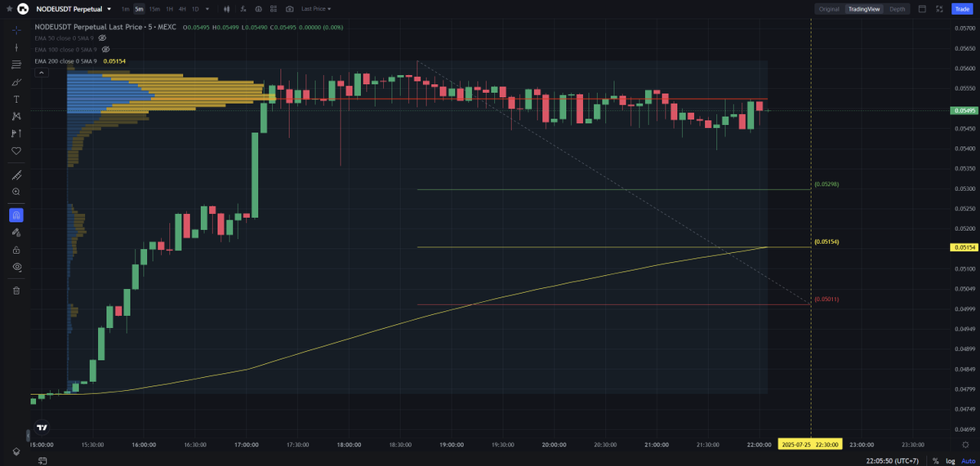Toggle lock all drawings icon
Image resolution: width=980 pixels, height=466 pixels.
click(16, 250)
